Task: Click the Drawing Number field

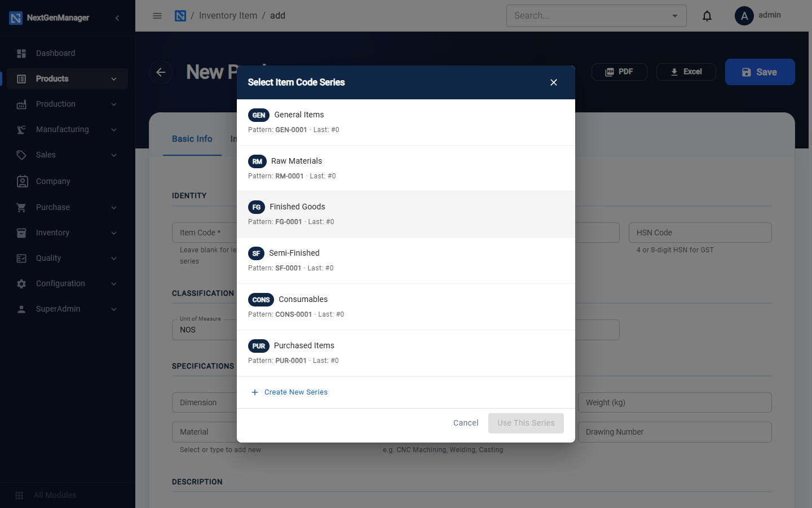Action: pos(675,432)
